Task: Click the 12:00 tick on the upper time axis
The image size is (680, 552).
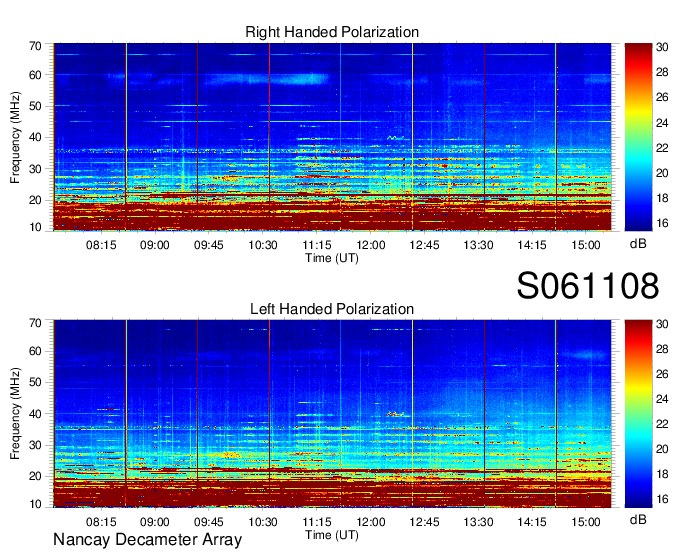Action: 371,245
